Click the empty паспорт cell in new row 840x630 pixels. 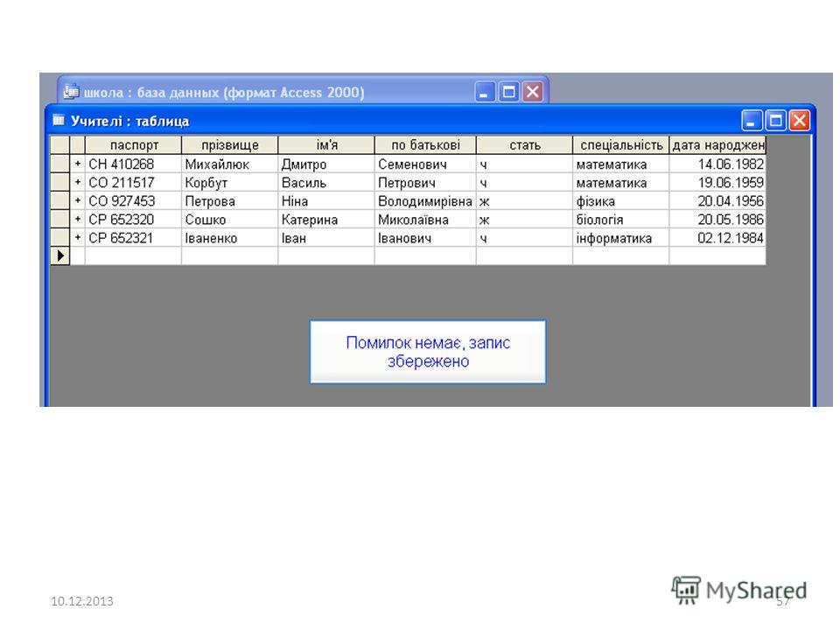(133, 256)
